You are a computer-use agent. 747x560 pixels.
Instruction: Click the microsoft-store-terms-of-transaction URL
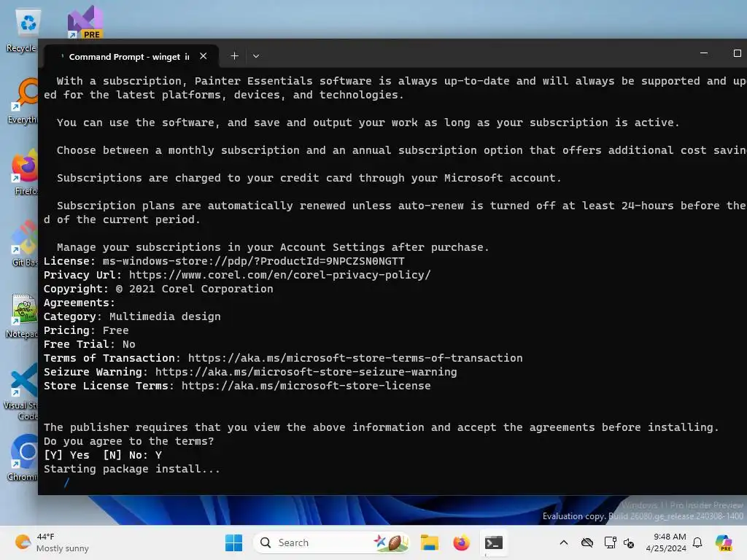[355, 358]
